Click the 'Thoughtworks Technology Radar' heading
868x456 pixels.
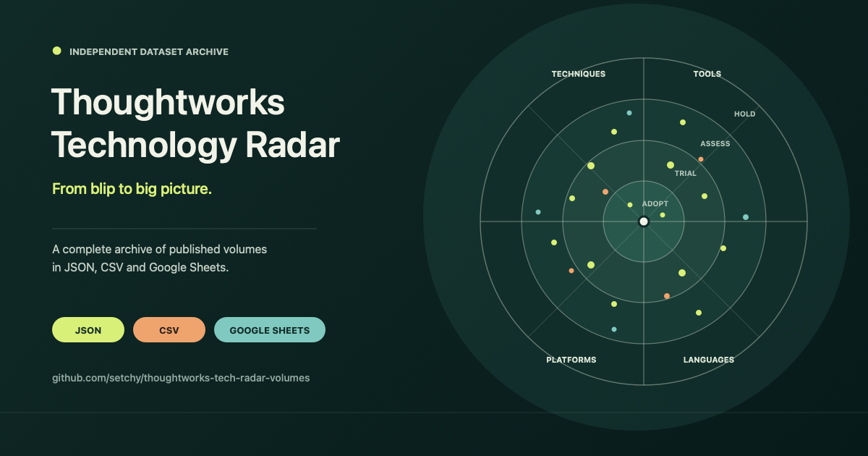pos(196,124)
